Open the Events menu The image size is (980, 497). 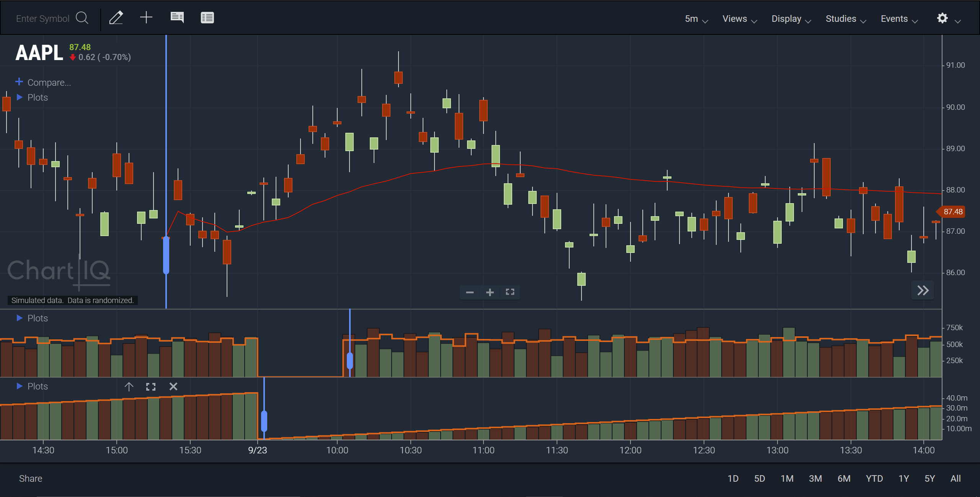[899, 19]
